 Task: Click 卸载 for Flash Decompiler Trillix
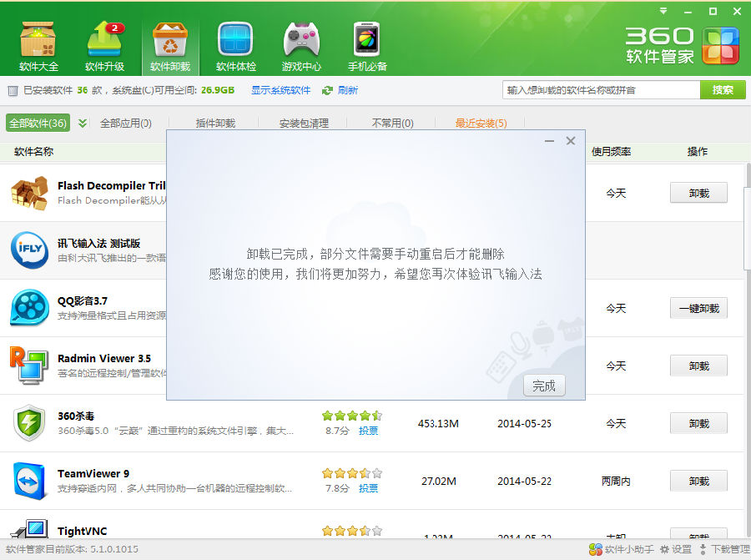click(x=698, y=193)
